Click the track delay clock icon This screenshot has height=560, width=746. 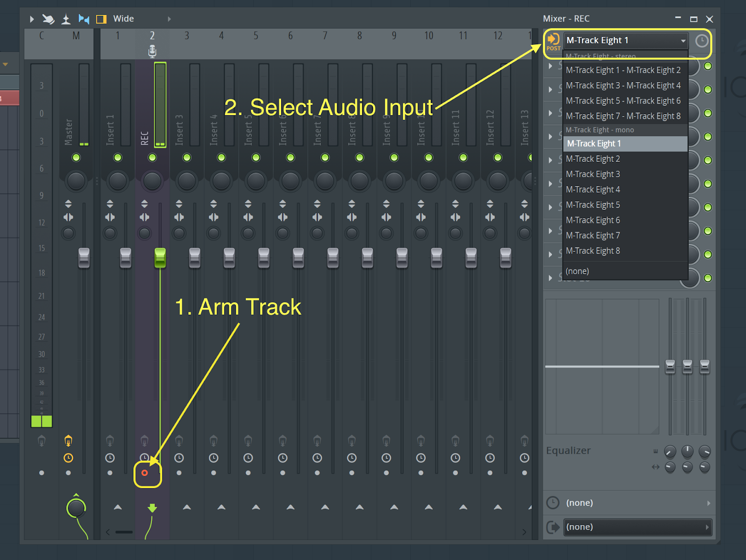(553, 503)
